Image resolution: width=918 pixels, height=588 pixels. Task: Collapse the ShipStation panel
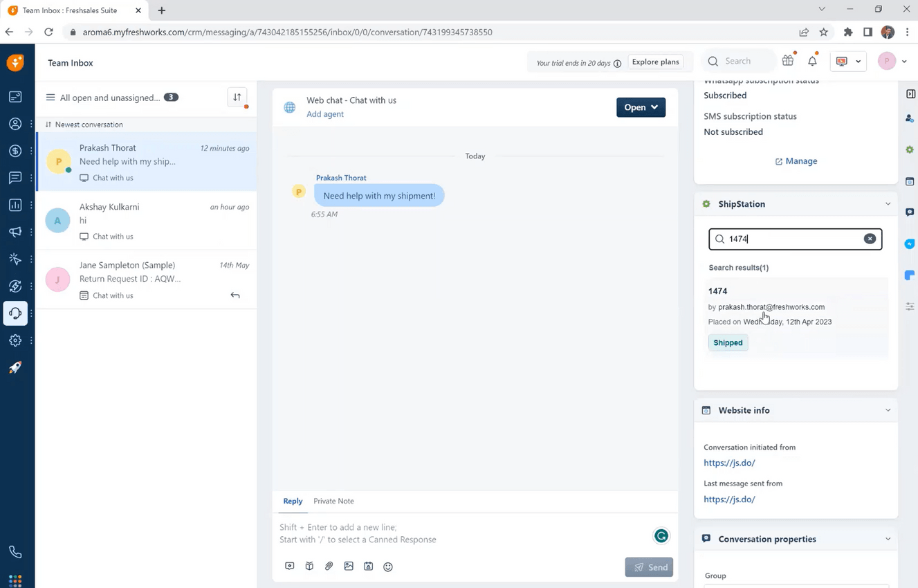point(888,204)
